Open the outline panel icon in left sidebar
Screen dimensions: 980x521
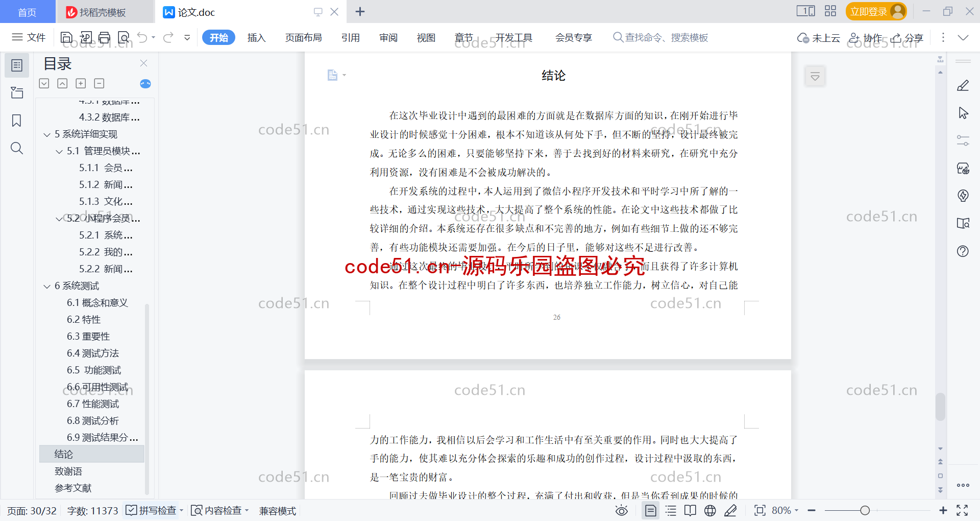pos(17,65)
